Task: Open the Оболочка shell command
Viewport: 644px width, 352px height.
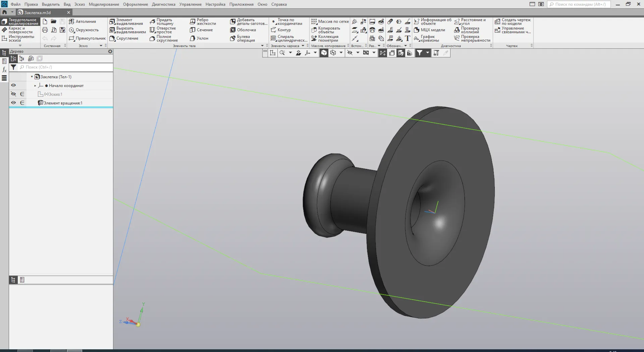Action: tap(243, 30)
